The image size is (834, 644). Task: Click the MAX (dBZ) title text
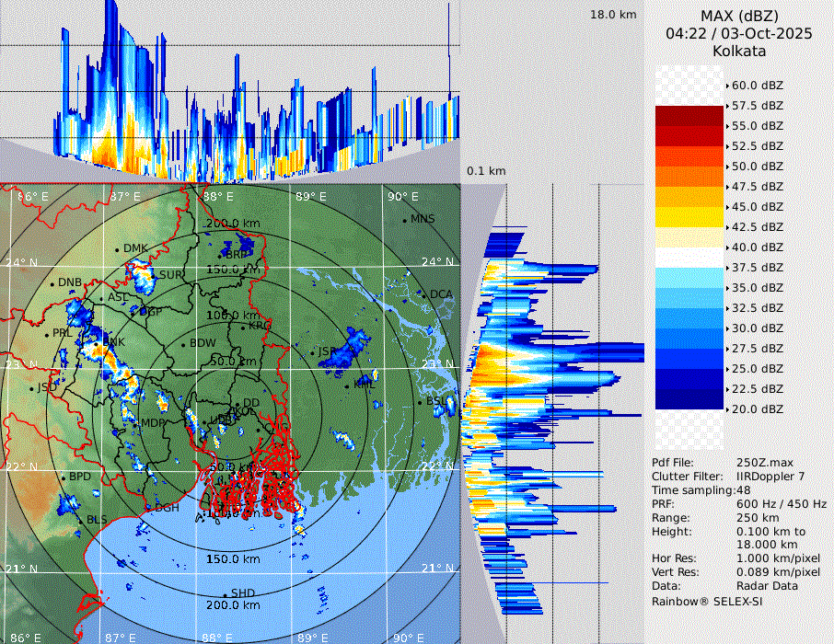739,16
